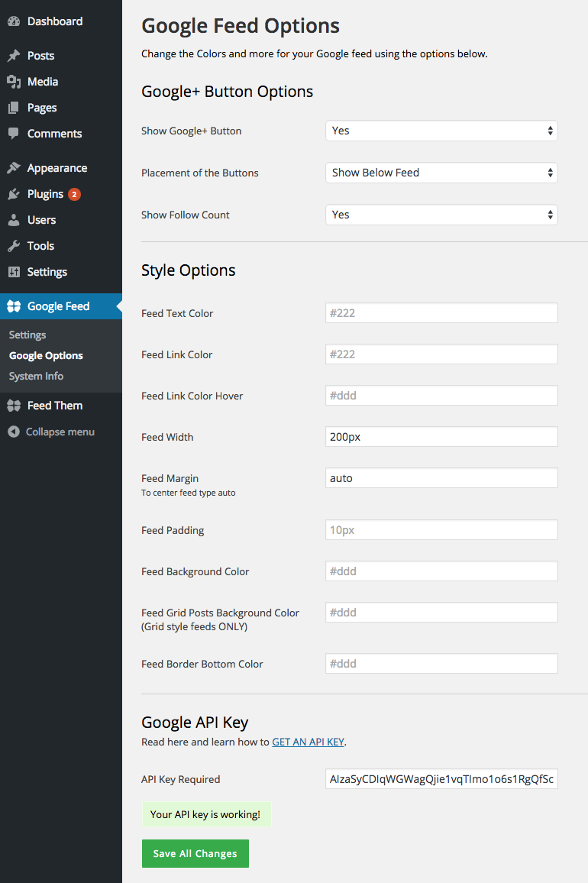
Task: Open the Users menu item
Action: tap(61, 220)
